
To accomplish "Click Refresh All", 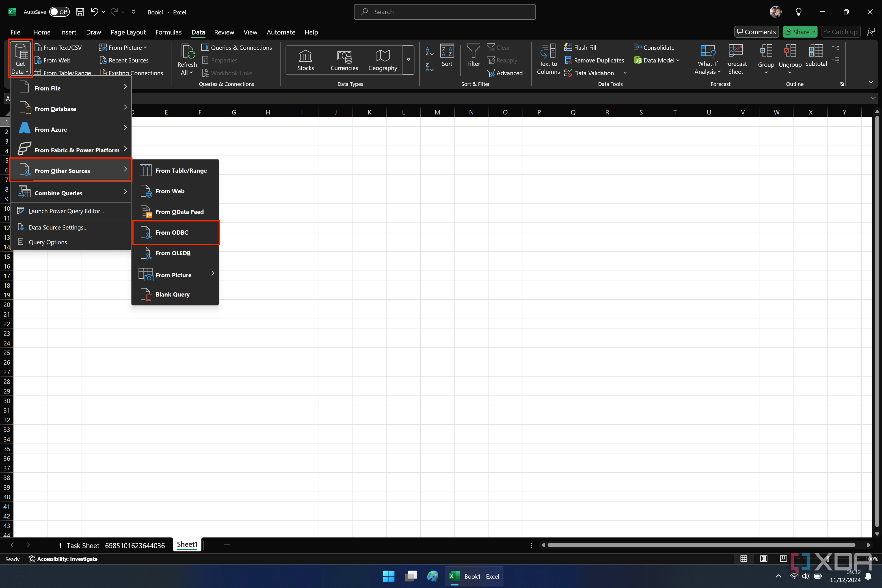I will [186, 58].
